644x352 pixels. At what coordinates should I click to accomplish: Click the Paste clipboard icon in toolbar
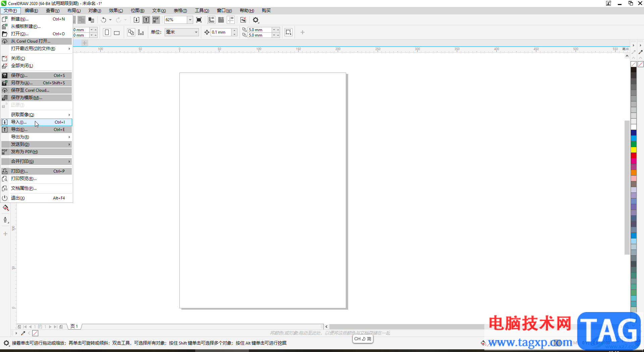pyautogui.click(x=91, y=20)
